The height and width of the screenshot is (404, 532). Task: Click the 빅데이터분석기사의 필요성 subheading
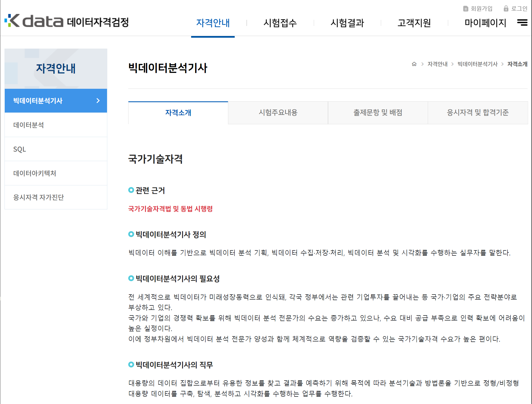[x=177, y=279]
